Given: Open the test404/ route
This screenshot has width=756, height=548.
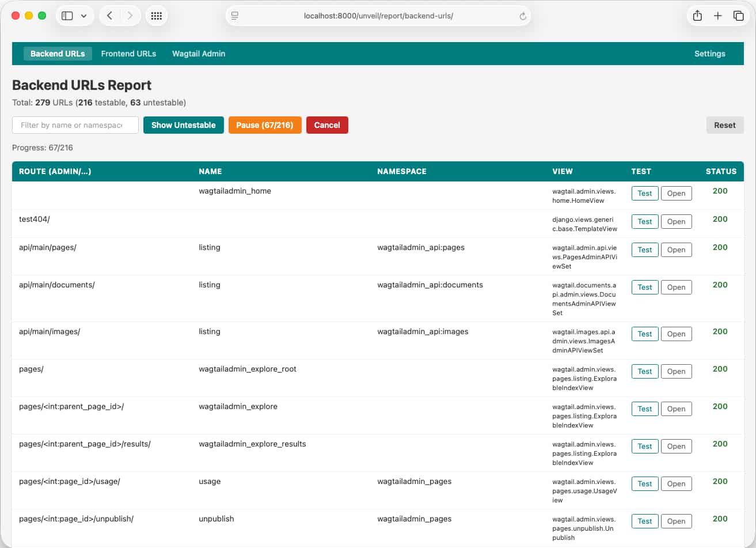Looking at the screenshot, I should tap(676, 222).
